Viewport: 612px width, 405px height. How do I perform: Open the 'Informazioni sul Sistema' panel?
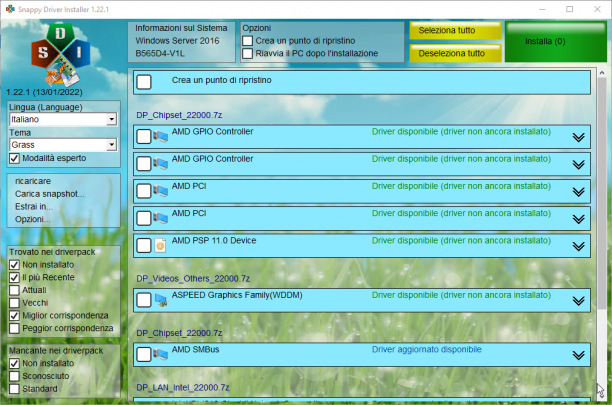click(181, 42)
